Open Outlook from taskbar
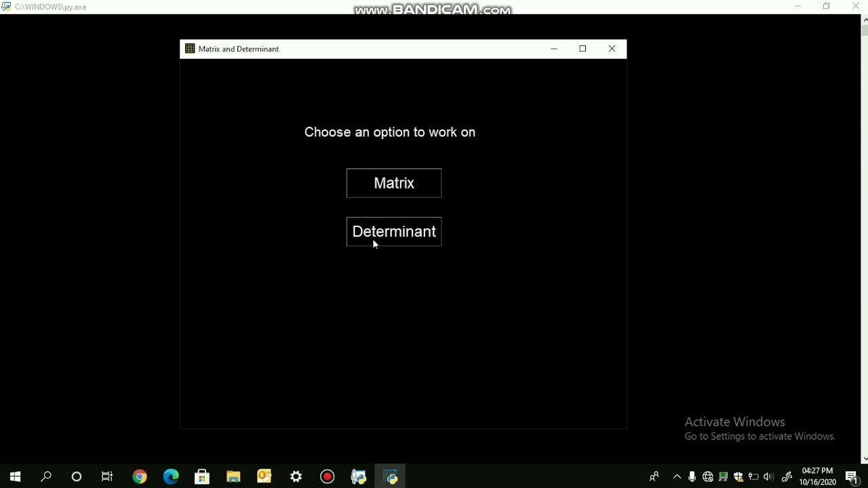This screenshot has height=488, width=868. 264,476
